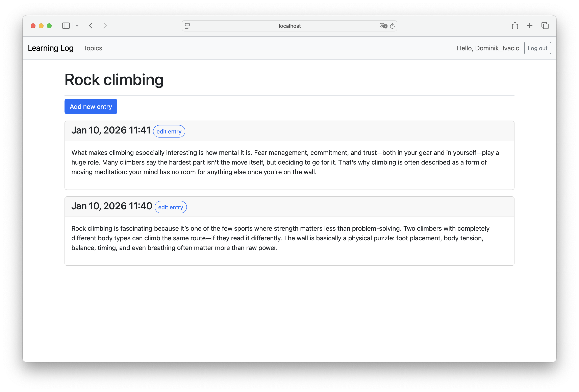Click the forward navigation arrow

pyautogui.click(x=105, y=25)
